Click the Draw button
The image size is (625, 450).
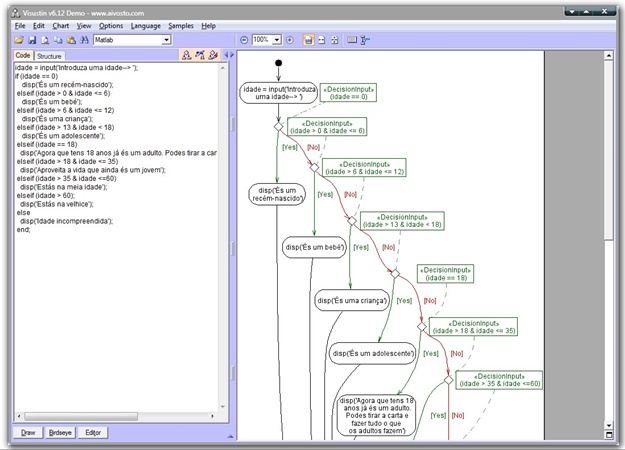(28, 432)
